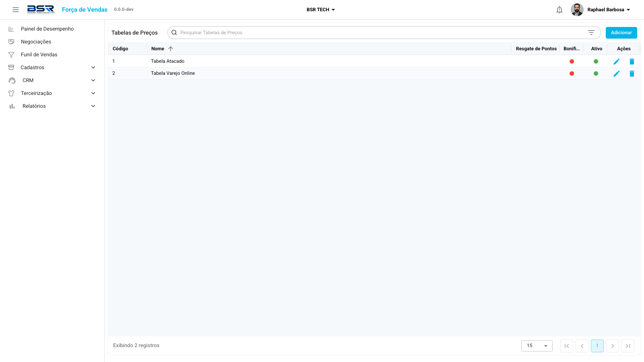Click the Adicionar button

click(x=621, y=33)
